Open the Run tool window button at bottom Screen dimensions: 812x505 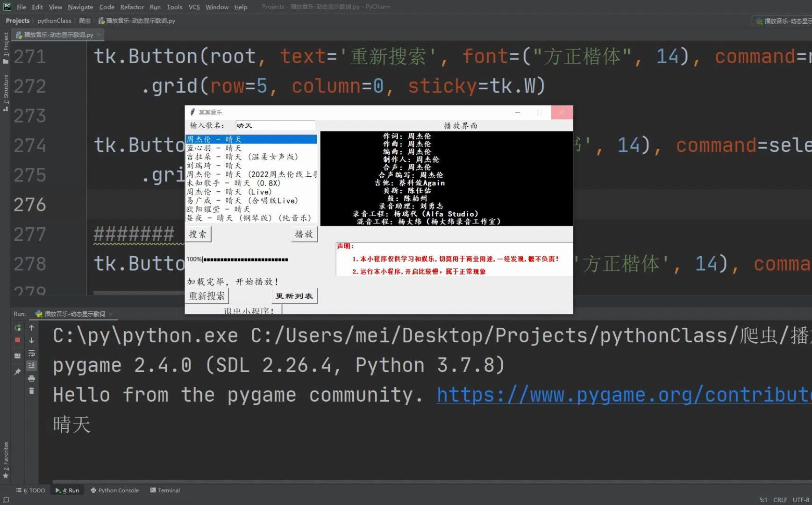point(67,491)
